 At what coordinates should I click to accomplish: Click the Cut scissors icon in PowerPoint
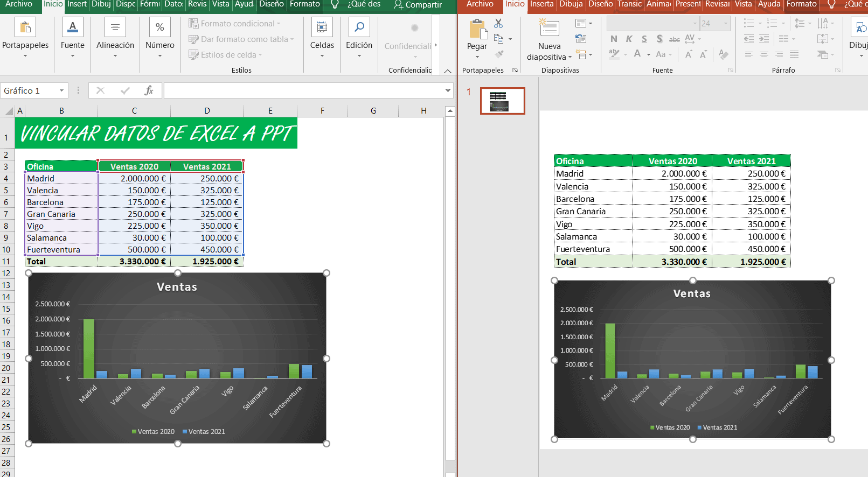tap(498, 24)
